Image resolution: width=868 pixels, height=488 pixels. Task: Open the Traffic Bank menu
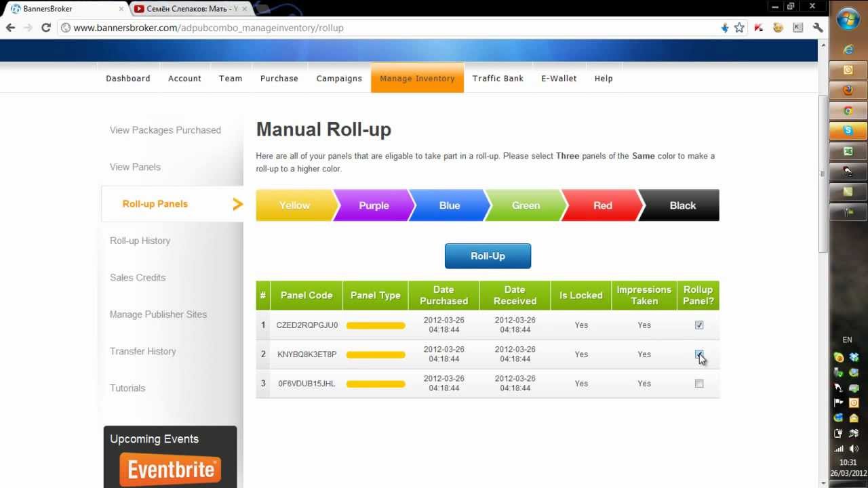click(x=498, y=79)
